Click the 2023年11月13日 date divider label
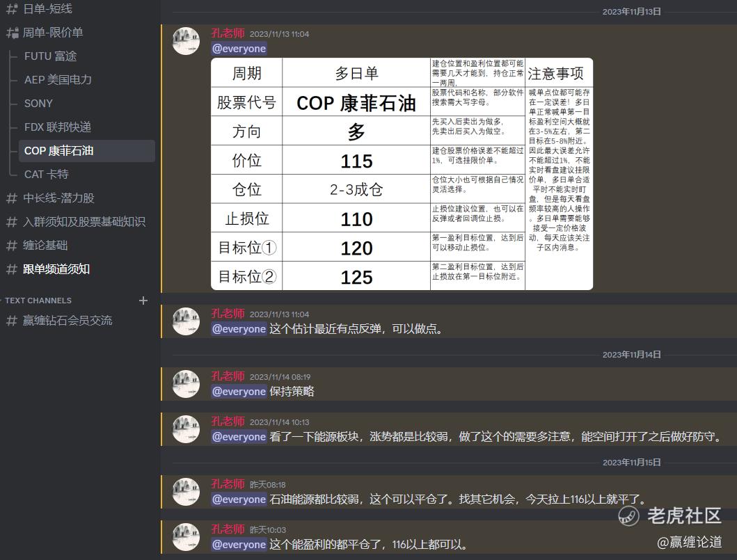 point(632,12)
